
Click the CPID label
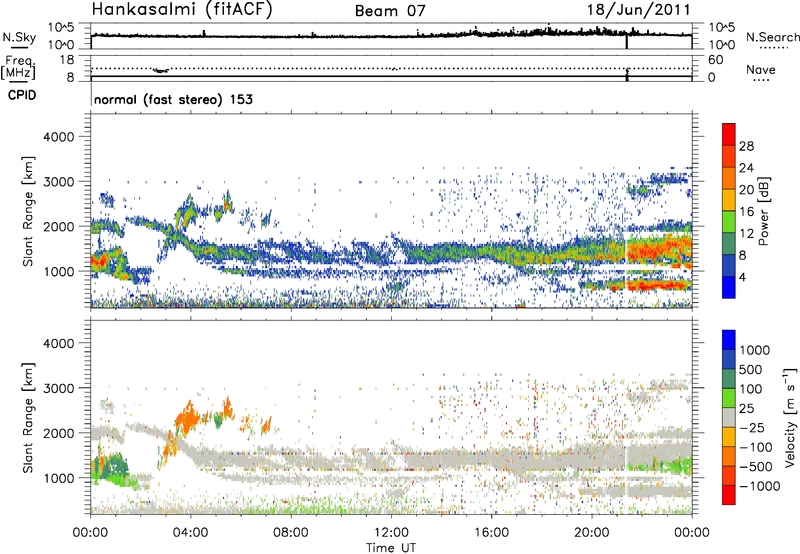coord(22,95)
